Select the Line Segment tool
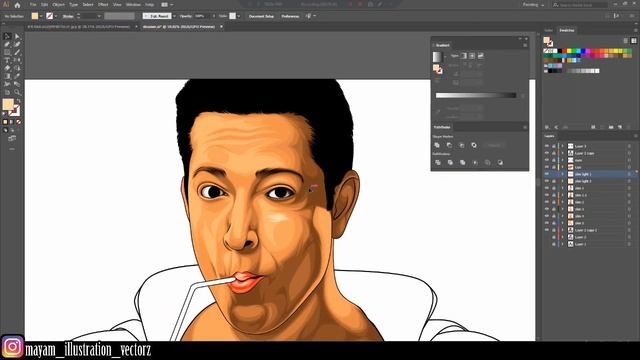Image resolution: width=640 pixels, height=360 pixels. (x=17, y=52)
